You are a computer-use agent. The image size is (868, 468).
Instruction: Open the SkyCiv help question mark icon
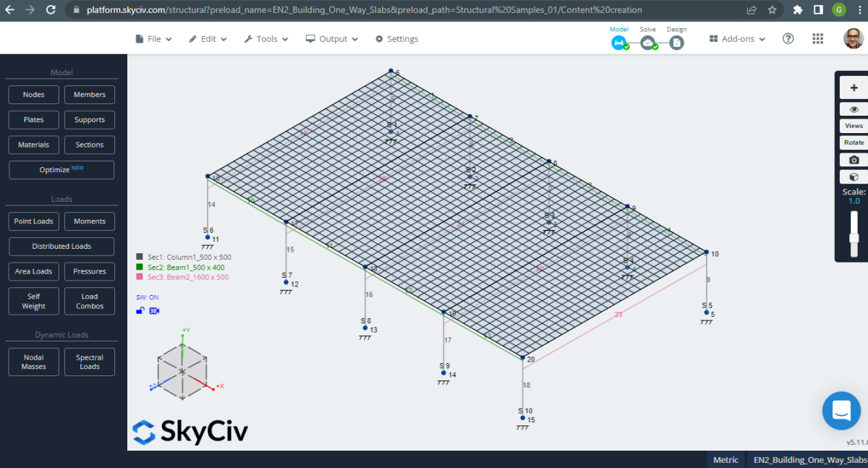788,38
